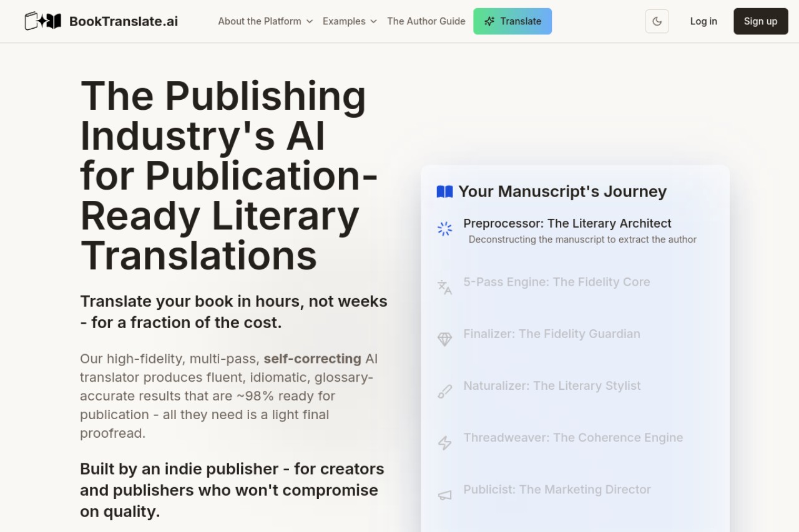Screen dimensions: 799x532
Task: Click the 'The Publishing Industry's AI' main headline
Action: [x=229, y=176]
